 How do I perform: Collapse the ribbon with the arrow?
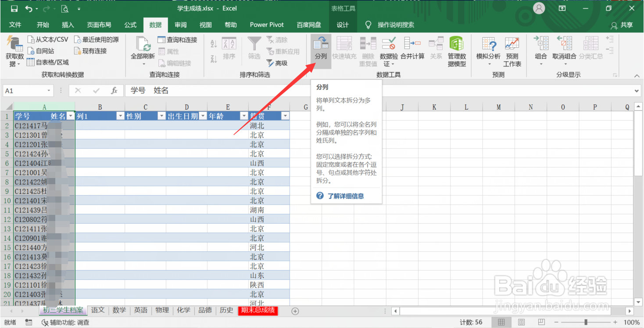(637, 75)
